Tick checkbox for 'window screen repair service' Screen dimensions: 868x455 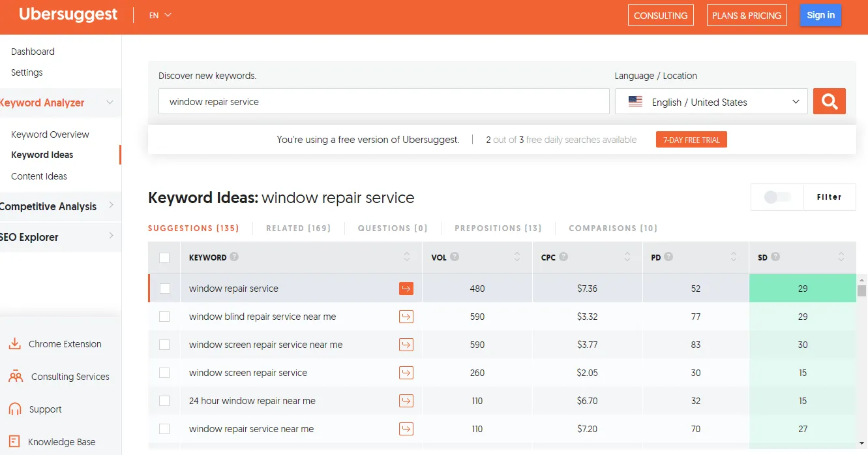pos(164,373)
